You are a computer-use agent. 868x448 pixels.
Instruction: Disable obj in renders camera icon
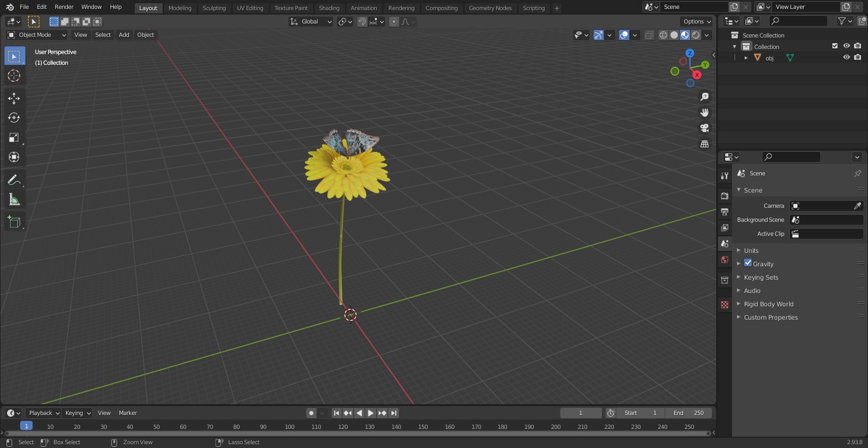click(858, 57)
